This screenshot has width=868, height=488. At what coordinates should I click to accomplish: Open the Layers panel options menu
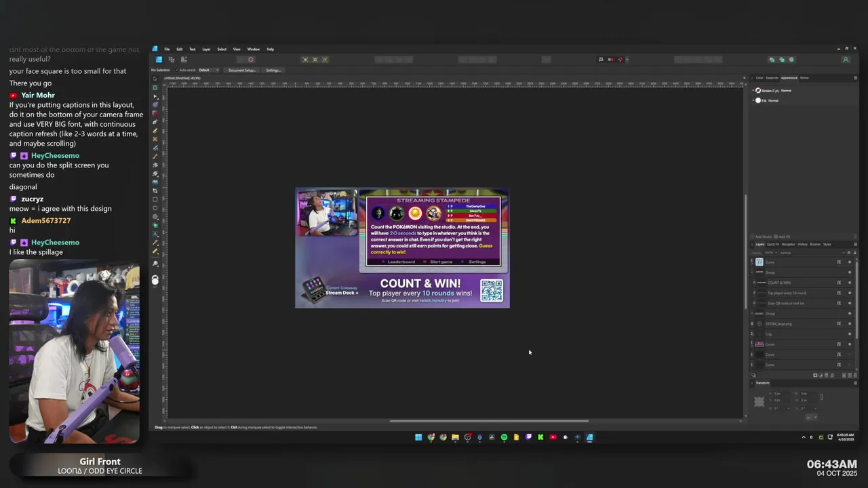(855, 244)
